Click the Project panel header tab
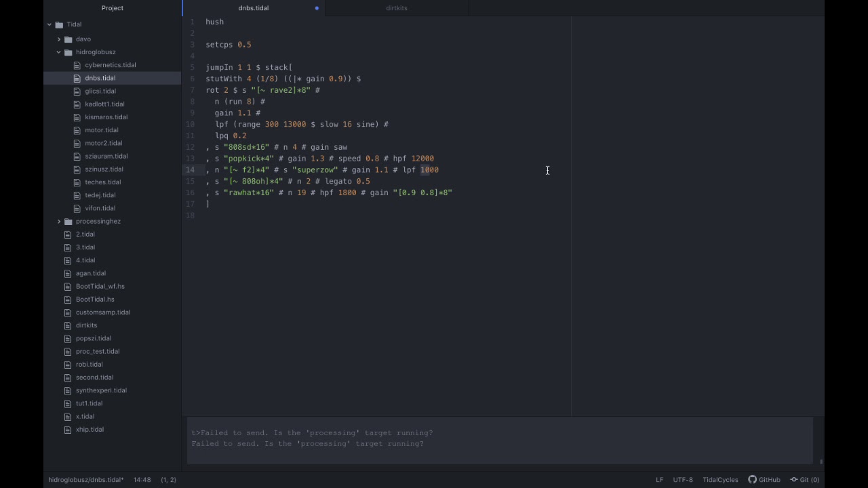 [x=113, y=8]
